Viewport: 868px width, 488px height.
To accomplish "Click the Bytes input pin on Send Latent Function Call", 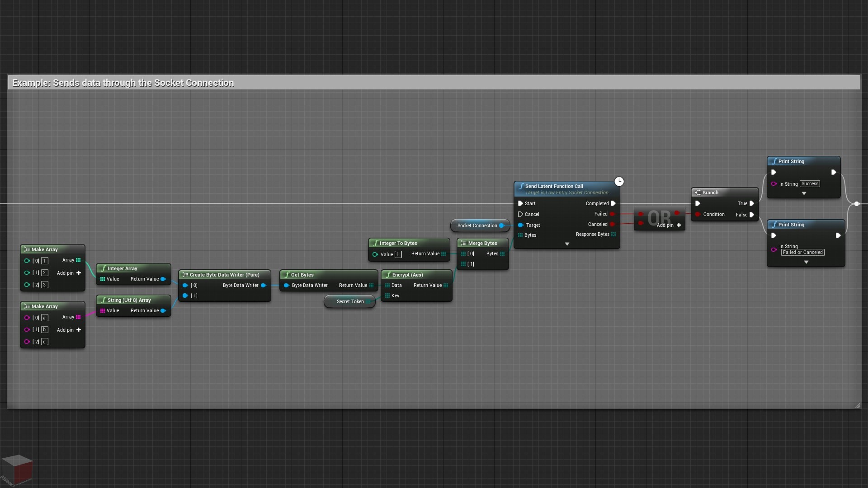I will coord(520,235).
